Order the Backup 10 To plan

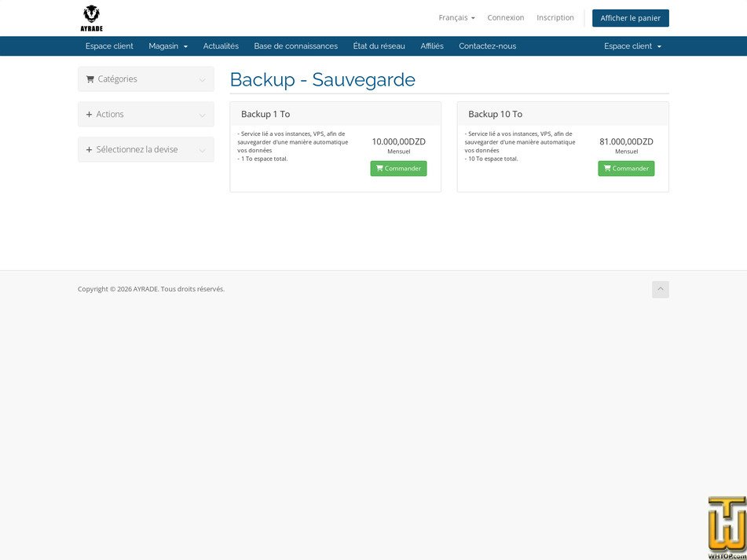click(x=626, y=169)
